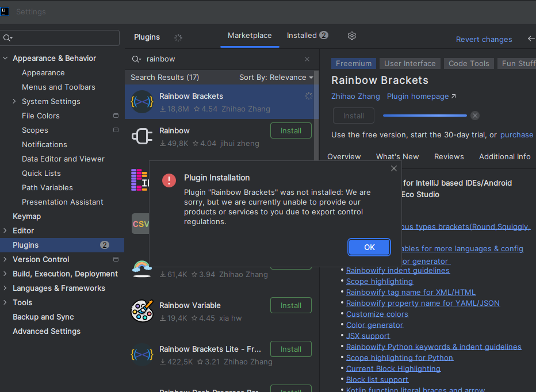Image resolution: width=536 pixels, height=392 pixels.
Task: Open the JSX support link
Action: click(x=368, y=336)
